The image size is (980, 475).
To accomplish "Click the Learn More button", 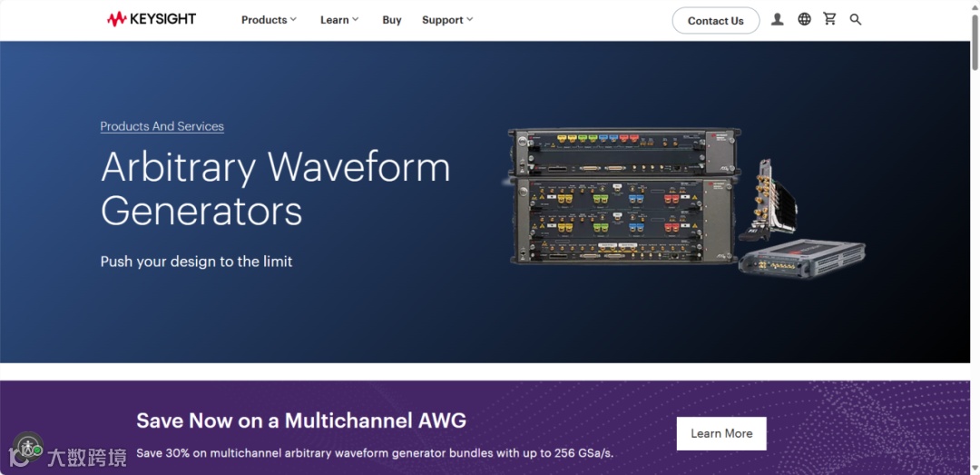I will click(721, 433).
